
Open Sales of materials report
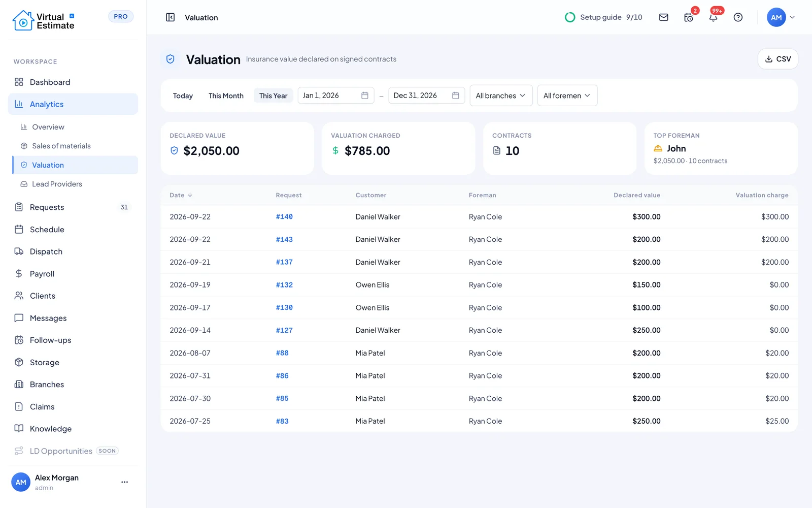(x=75, y=146)
